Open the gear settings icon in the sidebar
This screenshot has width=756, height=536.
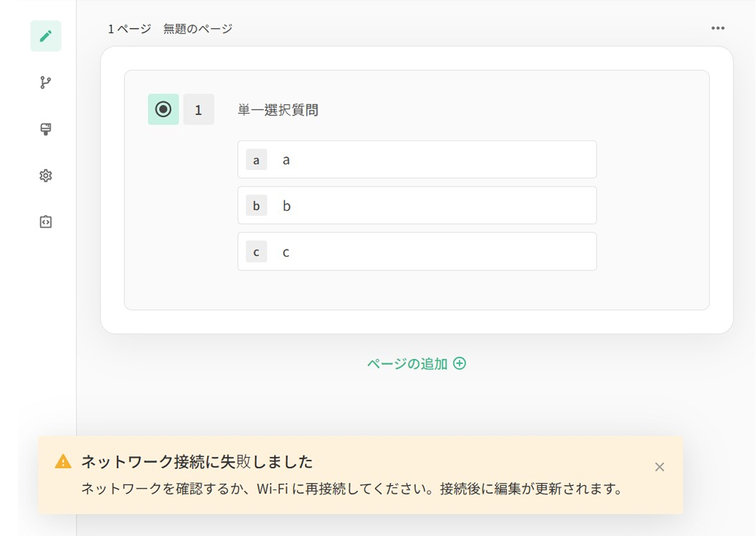46,175
